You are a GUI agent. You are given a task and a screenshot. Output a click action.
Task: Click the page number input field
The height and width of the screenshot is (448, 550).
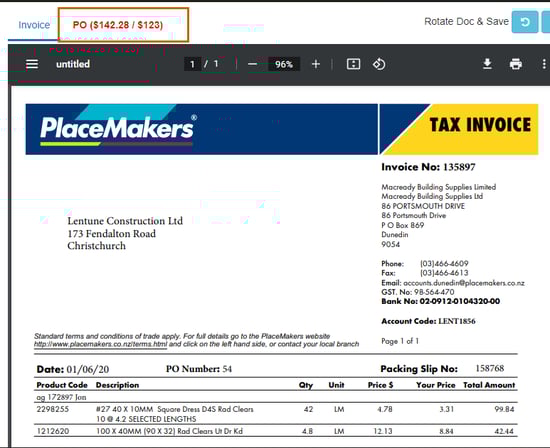(192, 64)
